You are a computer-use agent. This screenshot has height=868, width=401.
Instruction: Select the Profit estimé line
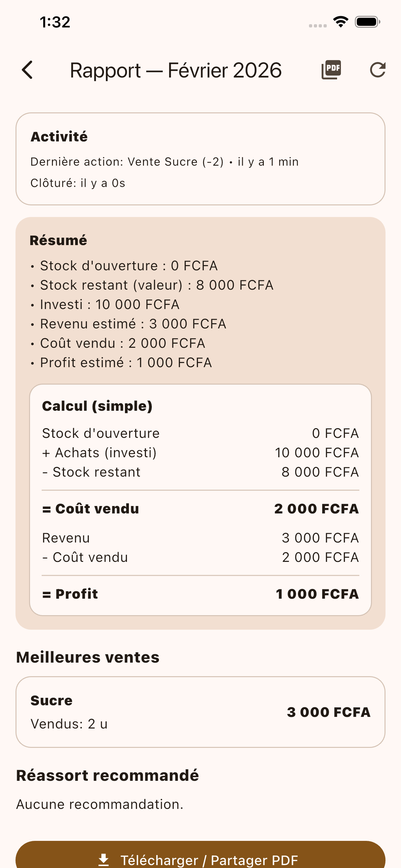coord(125,362)
